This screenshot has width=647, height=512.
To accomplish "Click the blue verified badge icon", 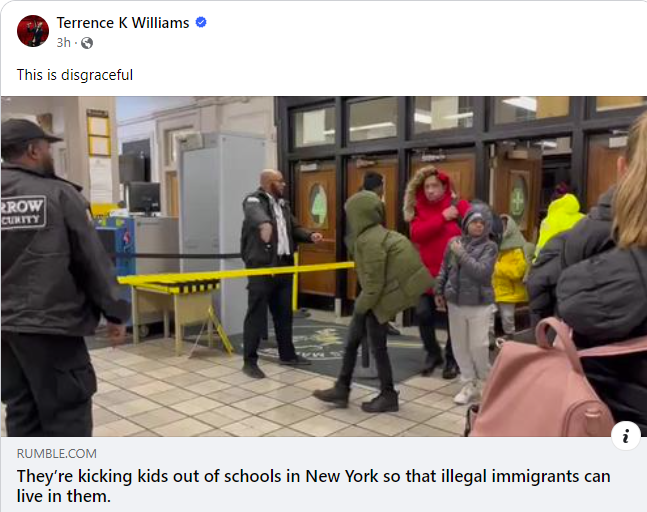I will point(201,22).
